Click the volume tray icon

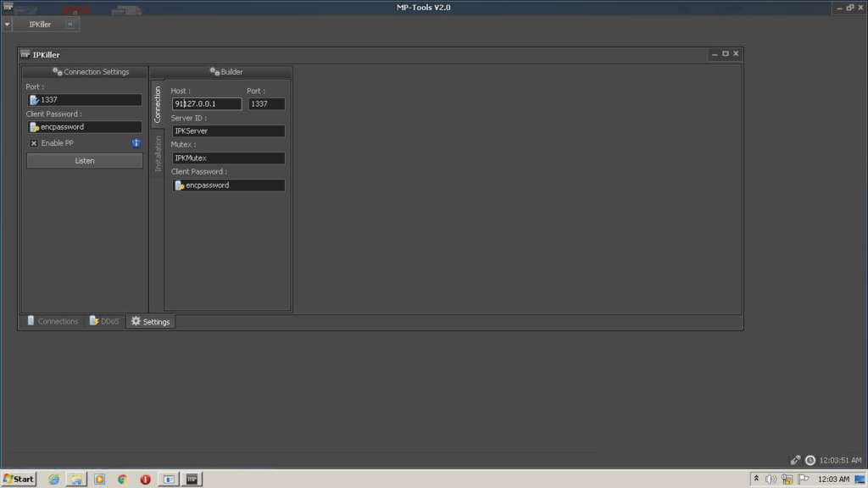771,480
